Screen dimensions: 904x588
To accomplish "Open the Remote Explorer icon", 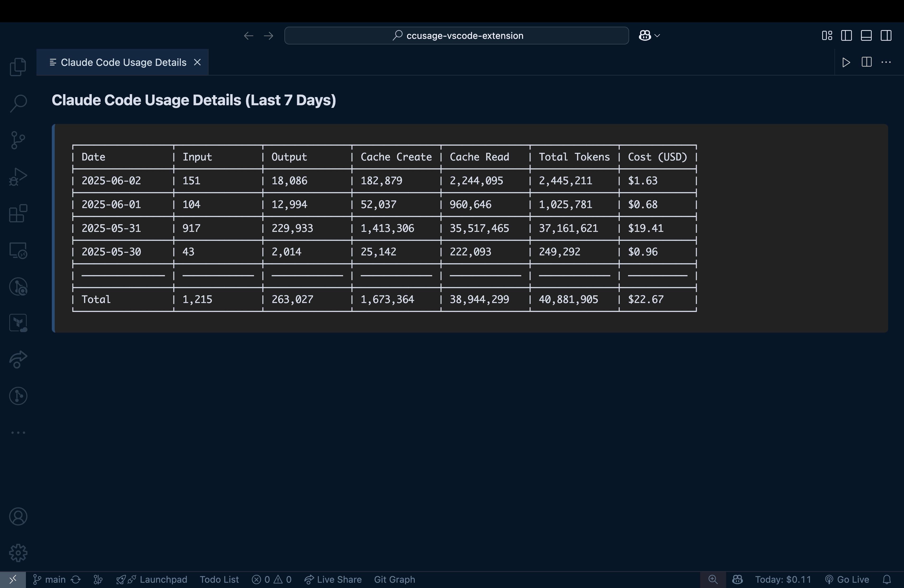I will (18, 250).
